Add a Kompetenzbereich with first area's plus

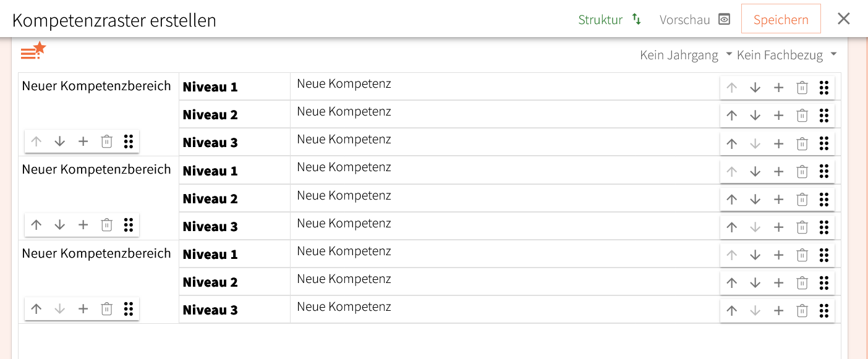(x=83, y=141)
